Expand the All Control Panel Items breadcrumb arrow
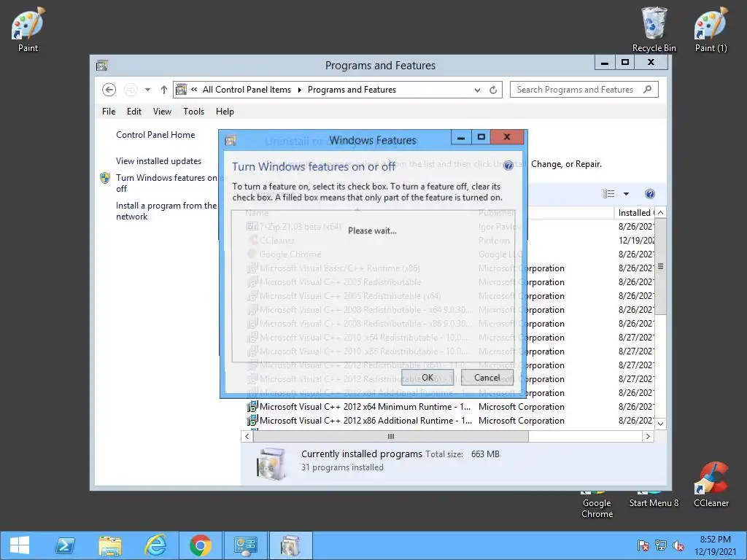This screenshot has height=560, width=747. tap(299, 90)
